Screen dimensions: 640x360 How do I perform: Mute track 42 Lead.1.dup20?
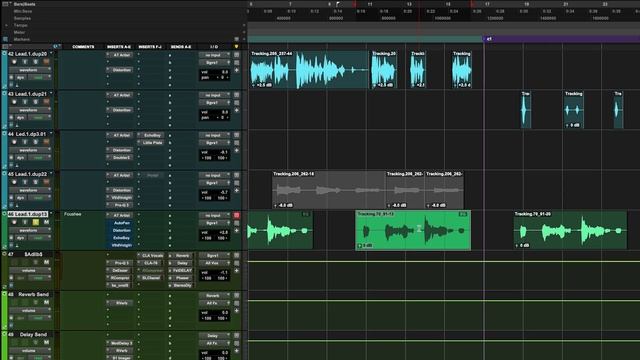point(46,62)
